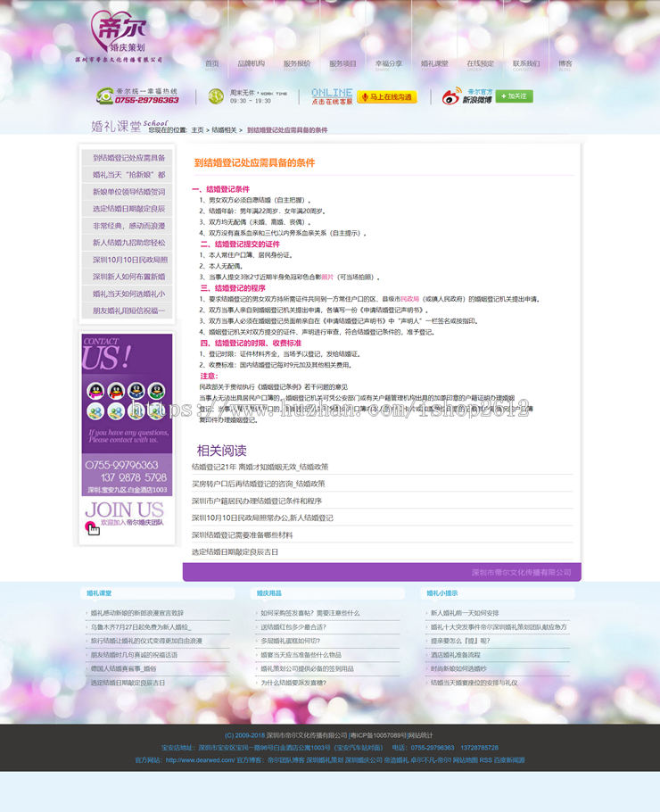Click the first MSN messenger icon
This screenshot has width=660, height=812.
[95, 411]
